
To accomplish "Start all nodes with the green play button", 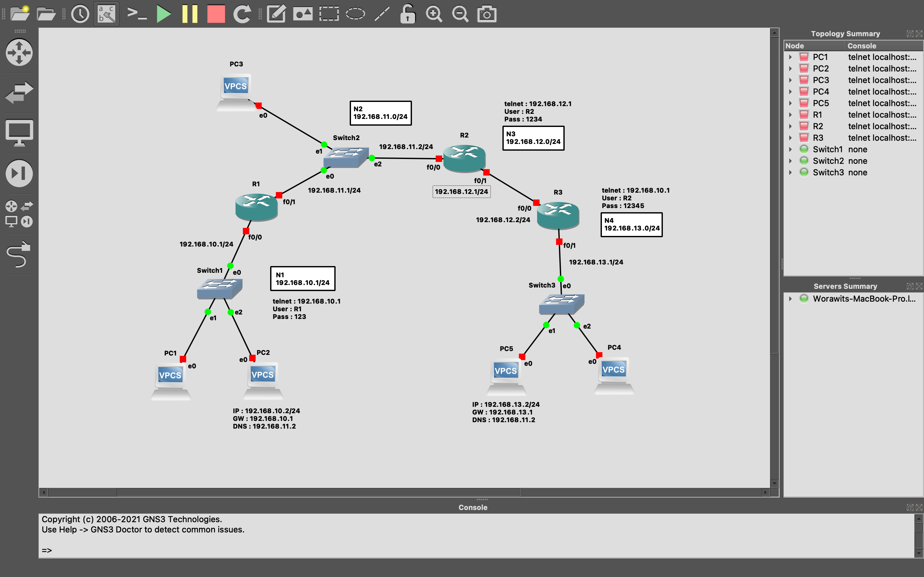I will 163,14.
